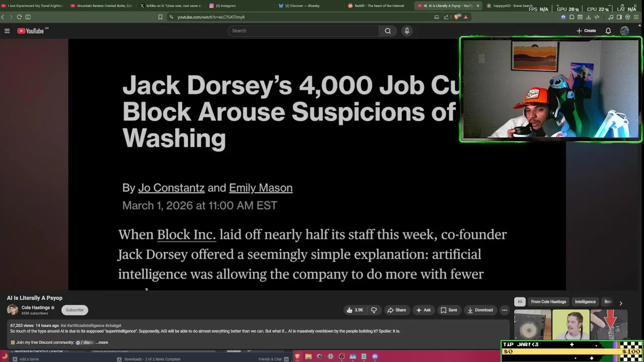Switch to Mountain Review Crested Butte tab

point(101,6)
